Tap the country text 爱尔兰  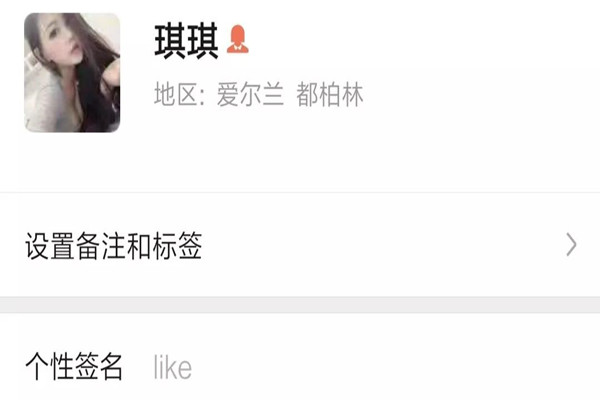(x=250, y=94)
